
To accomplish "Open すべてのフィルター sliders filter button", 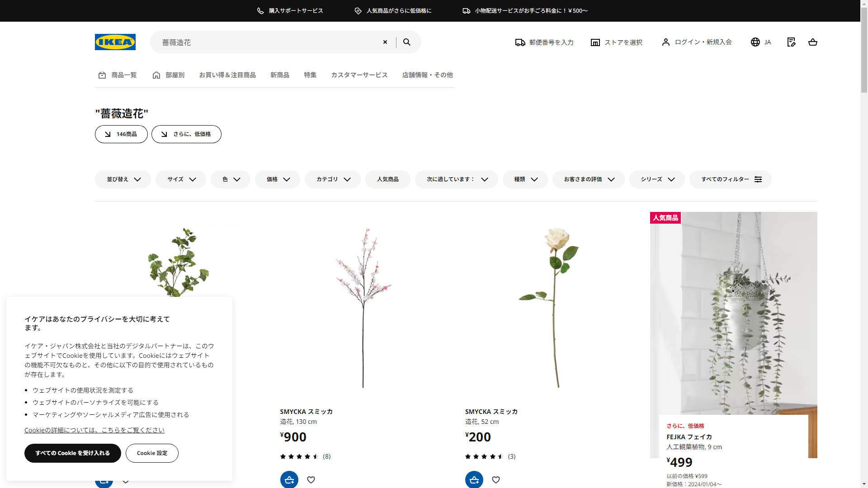I will (x=731, y=179).
